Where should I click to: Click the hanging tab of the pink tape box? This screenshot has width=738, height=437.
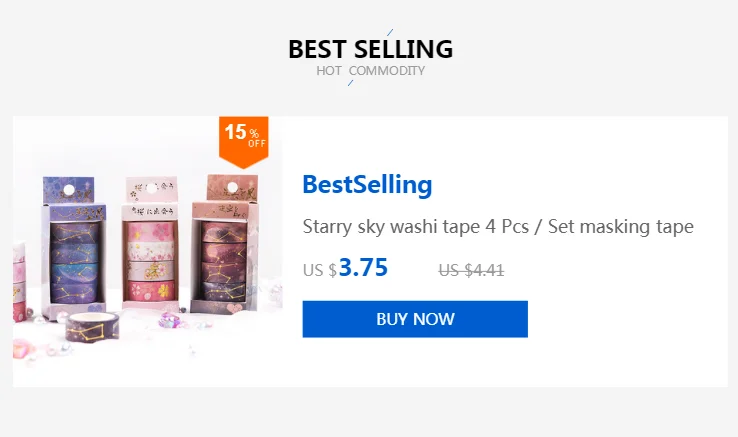pyautogui.click(x=151, y=189)
